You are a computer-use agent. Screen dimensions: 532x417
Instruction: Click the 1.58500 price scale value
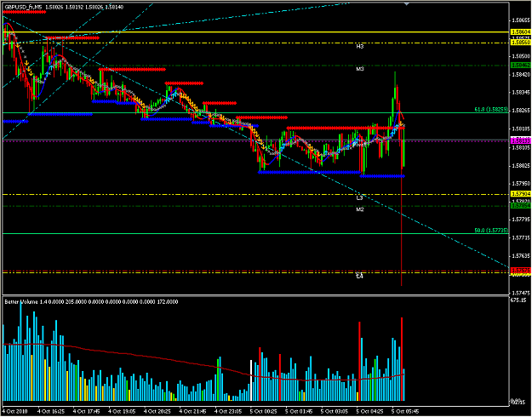pos(521,56)
